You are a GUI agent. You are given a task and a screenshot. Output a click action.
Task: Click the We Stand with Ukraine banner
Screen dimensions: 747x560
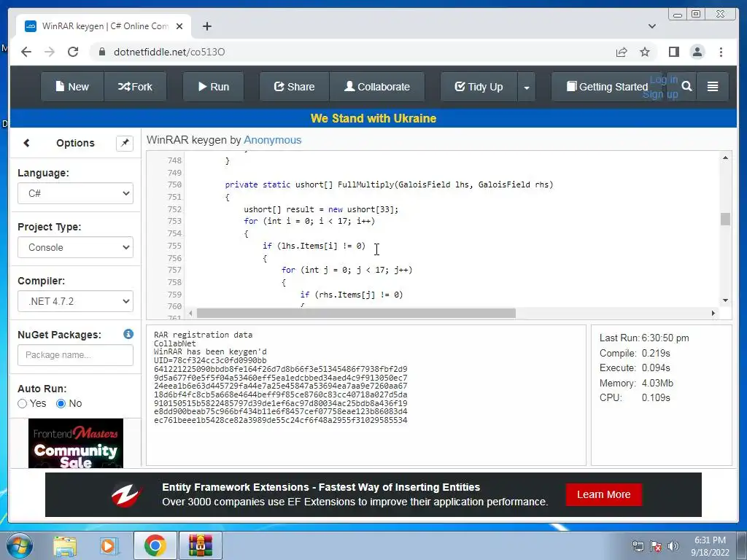pyautogui.click(x=373, y=118)
